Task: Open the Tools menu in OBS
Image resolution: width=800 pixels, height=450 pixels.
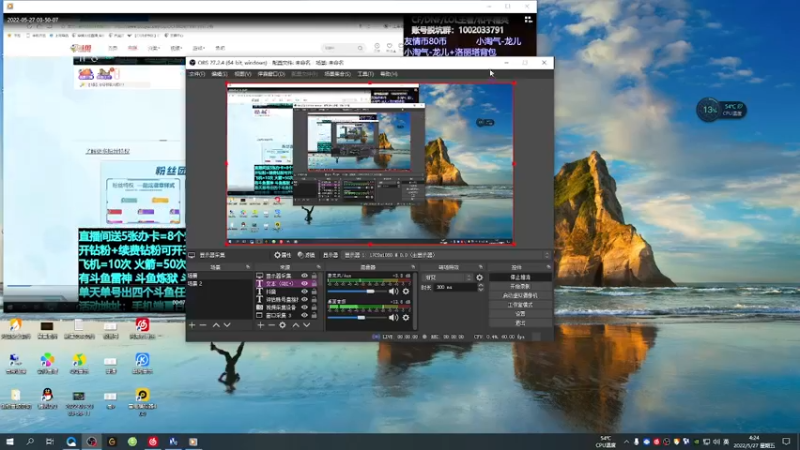Action: pyautogui.click(x=365, y=74)
